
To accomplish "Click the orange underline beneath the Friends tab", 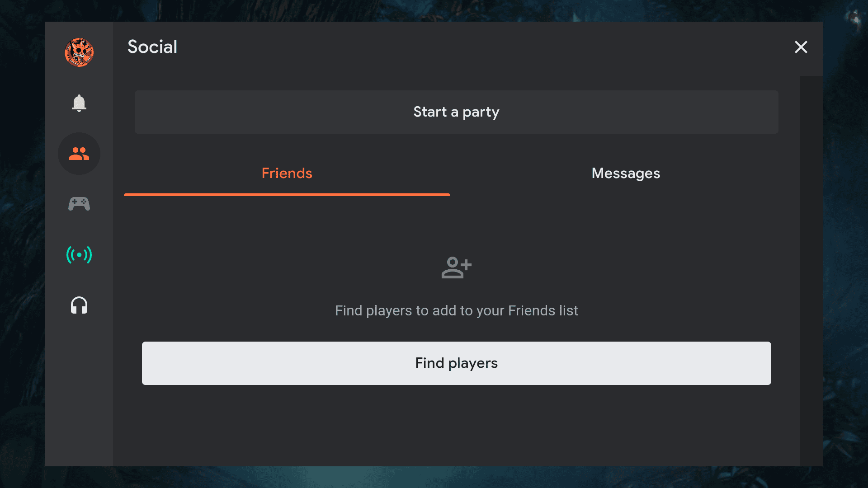I will pyautogui.click(x=287, y=194).
